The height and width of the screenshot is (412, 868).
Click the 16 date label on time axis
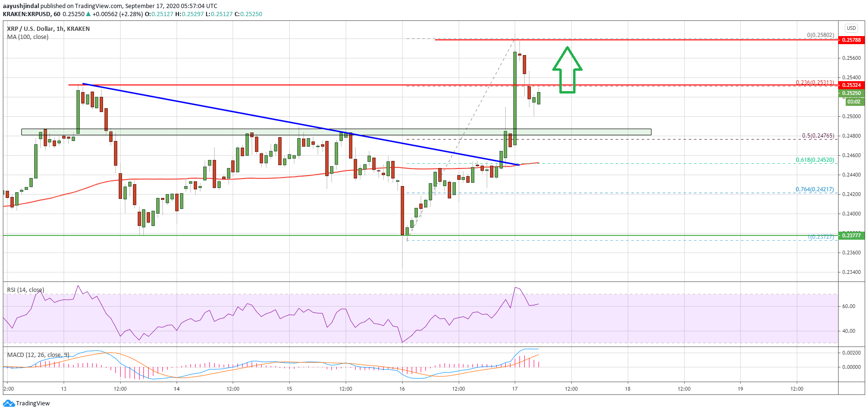click(x=402, y=389)
